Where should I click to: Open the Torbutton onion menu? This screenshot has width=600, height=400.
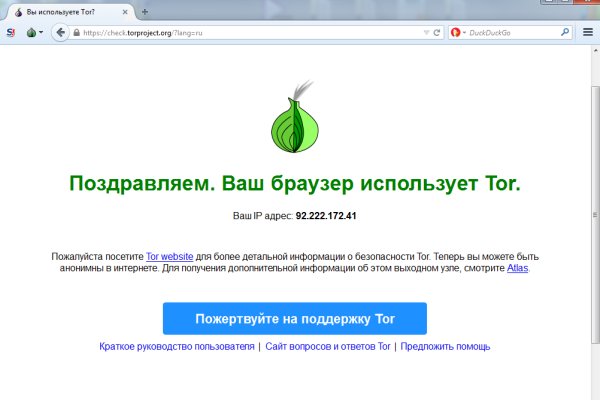pyautogui.click(x=33, y=32)
